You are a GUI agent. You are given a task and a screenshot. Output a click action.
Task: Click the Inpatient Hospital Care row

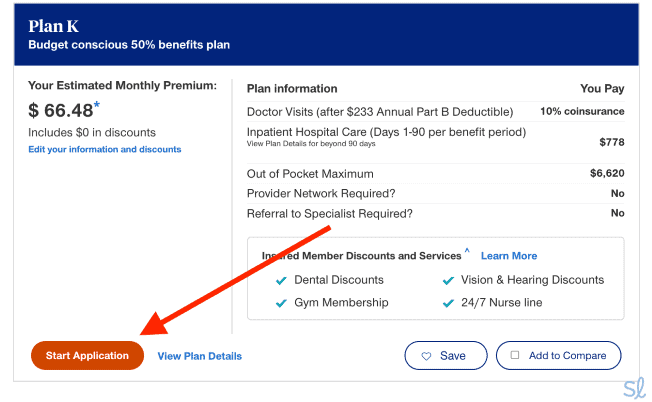tap(386, 133)
